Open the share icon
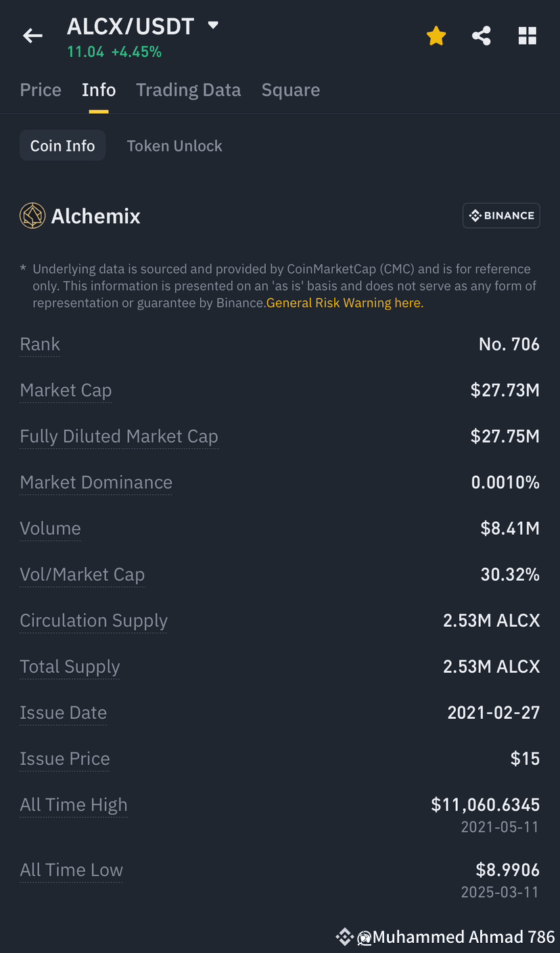This screenshot has height=953, width=560. (x=482, y=36)
